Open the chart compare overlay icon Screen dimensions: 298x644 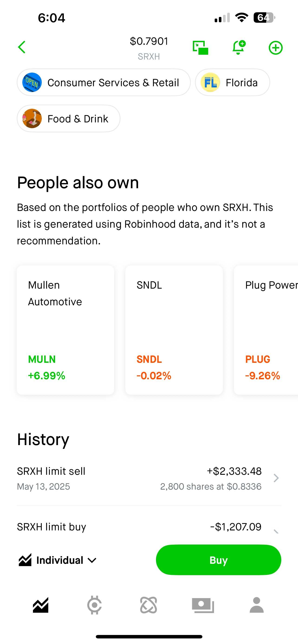(201, 48)
